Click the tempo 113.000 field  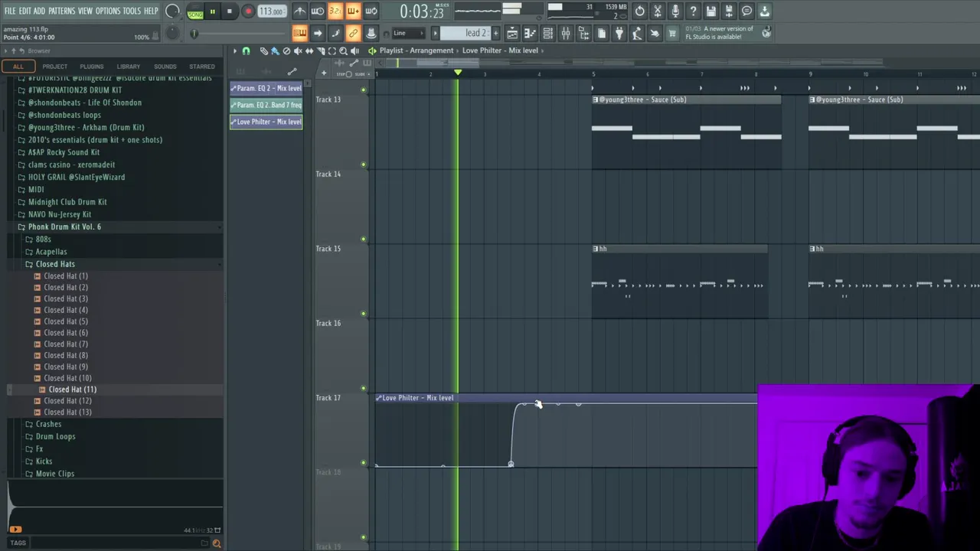[x=271, y=11]
